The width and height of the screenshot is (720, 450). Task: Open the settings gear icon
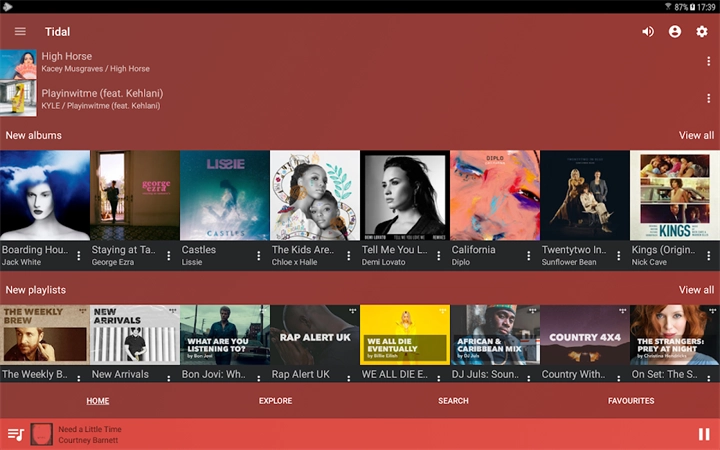(x=702, y=31)
